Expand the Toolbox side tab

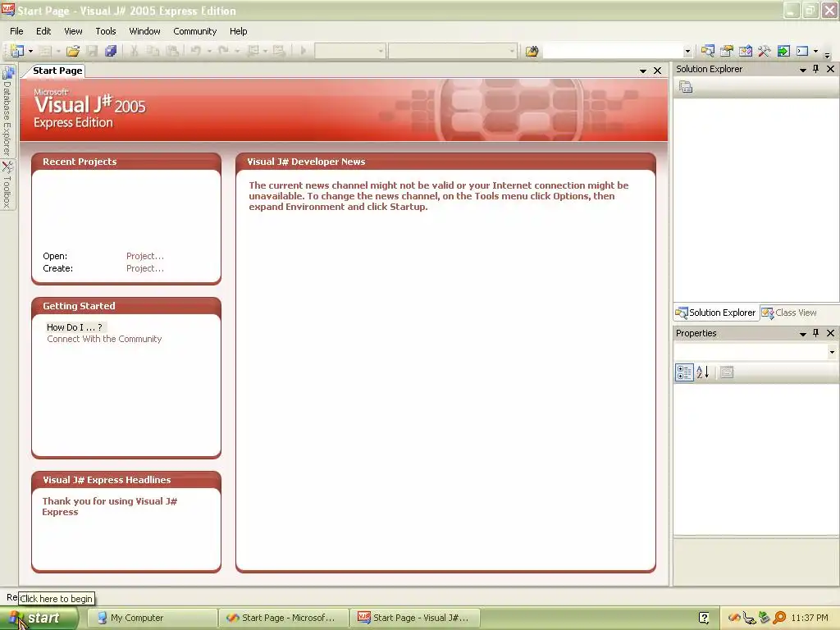pyautogui.click(x=7, y=185)
